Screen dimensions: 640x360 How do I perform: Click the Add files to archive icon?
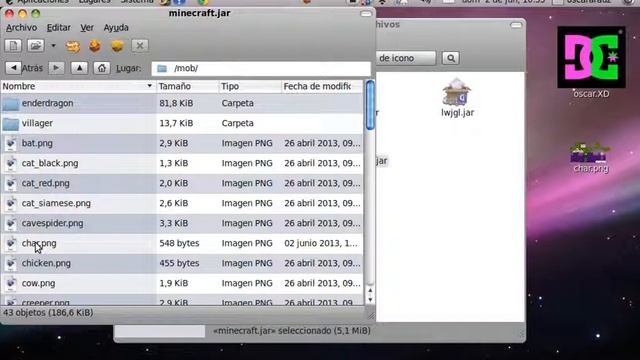(73, 46)
